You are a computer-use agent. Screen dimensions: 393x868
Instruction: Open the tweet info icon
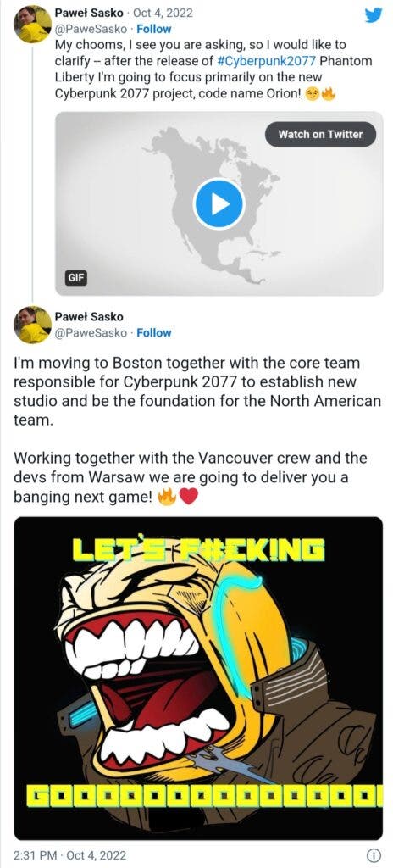pyautogui.click(x=374, y=855)
